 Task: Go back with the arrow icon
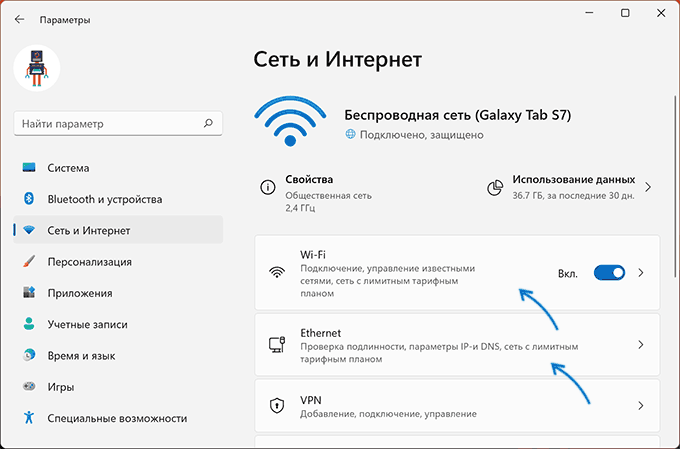[x=19, y=20]
